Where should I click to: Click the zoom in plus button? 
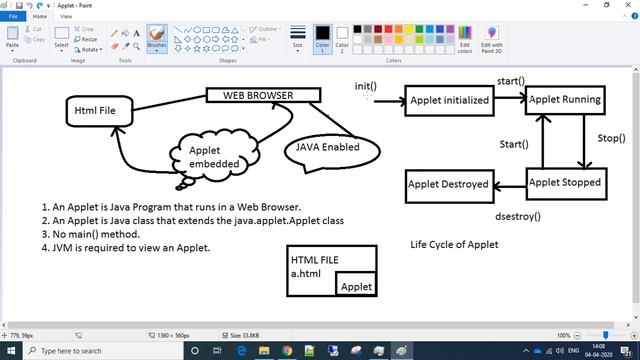[x=634, y=335]
